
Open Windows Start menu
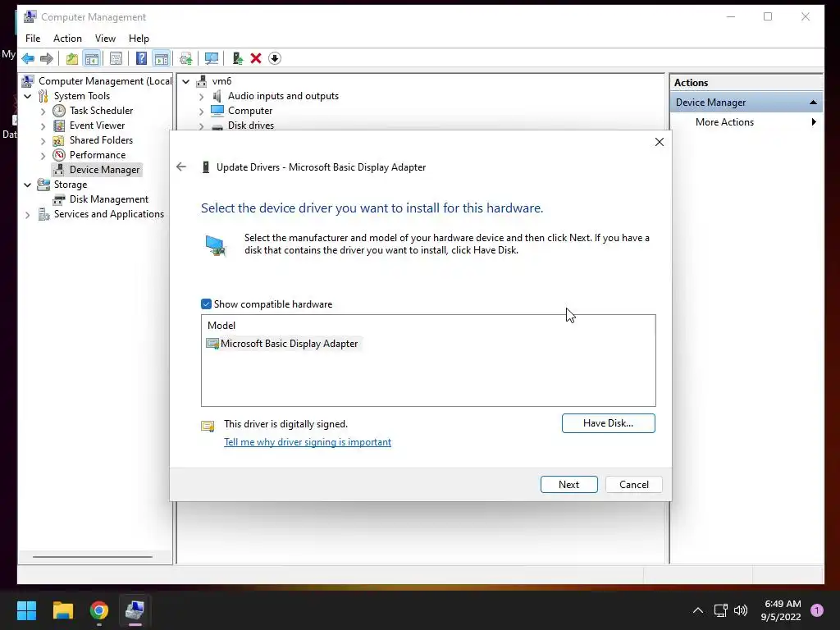coord(26,610)
